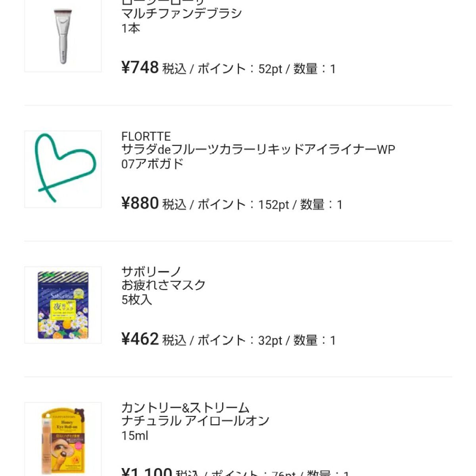Click the マルチファンデブラシ product name

(x=181, y=14)
